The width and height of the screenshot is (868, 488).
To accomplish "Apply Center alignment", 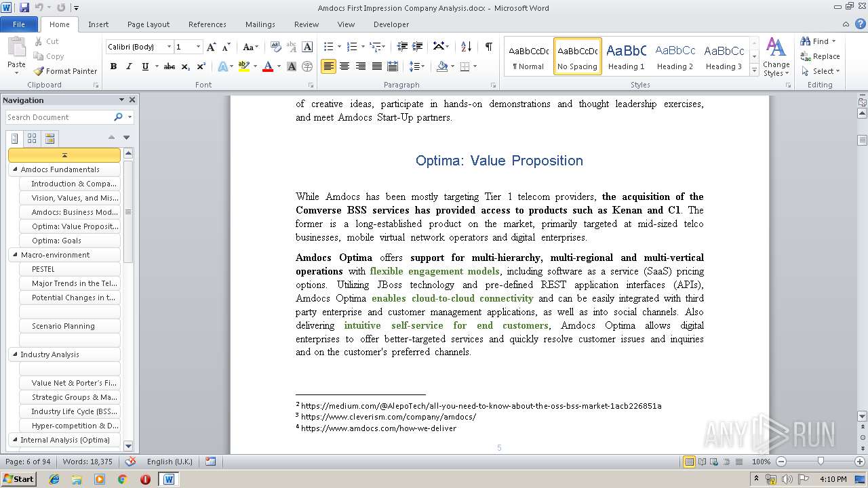I will (x=344, y=66).
